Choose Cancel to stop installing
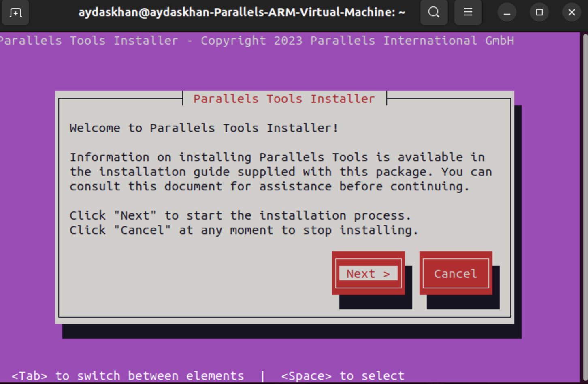This screenshot has height=384, width=588. (455, 273)
